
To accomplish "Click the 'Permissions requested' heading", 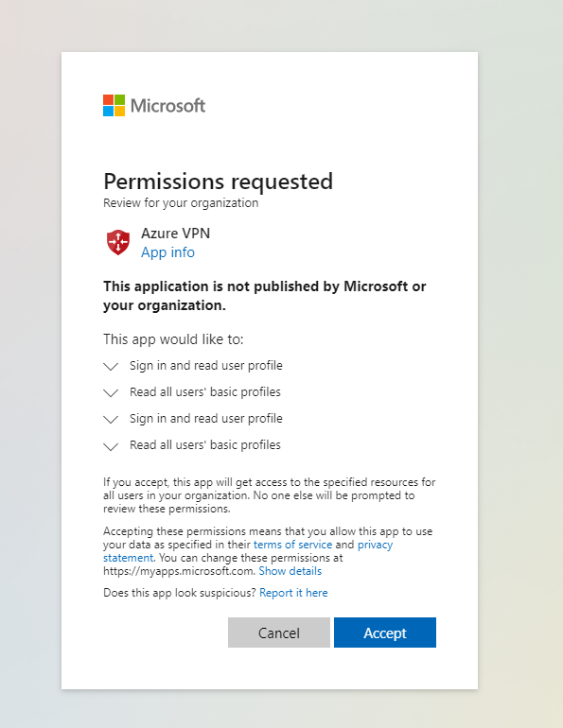I will (x=218, y=182).
